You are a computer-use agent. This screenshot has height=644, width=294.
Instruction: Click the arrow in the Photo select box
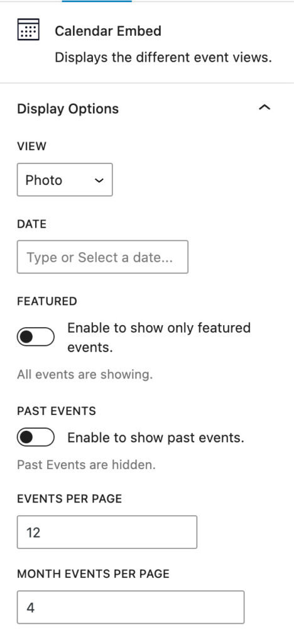click(99, 180)
